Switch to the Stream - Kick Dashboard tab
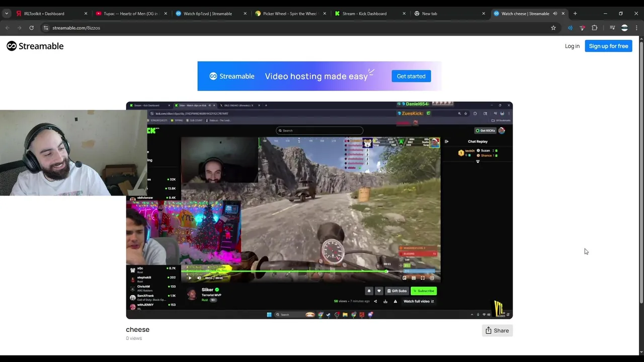The height and width of the screenshot is (362, 644). 371,14
